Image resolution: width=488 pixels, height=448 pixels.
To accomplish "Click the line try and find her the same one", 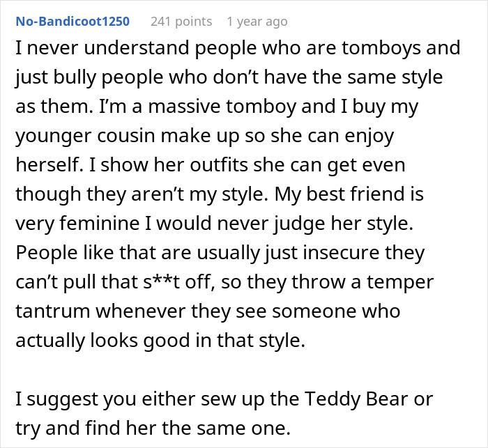I will 153,428.
